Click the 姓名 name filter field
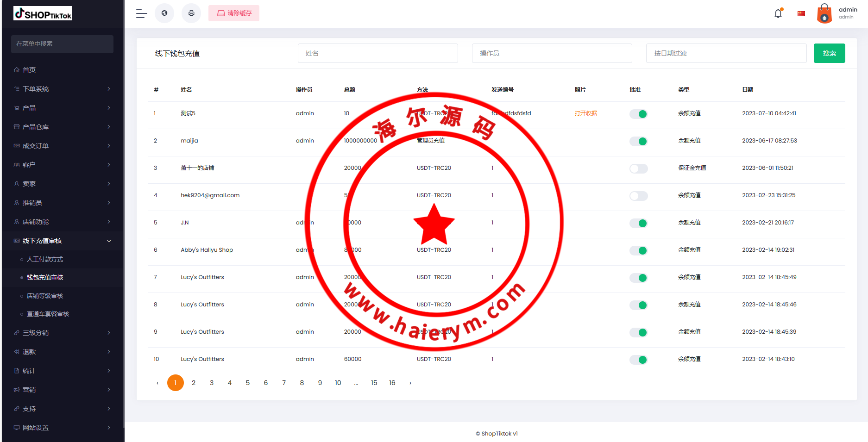The image size is (868, 442). (377, 53)
